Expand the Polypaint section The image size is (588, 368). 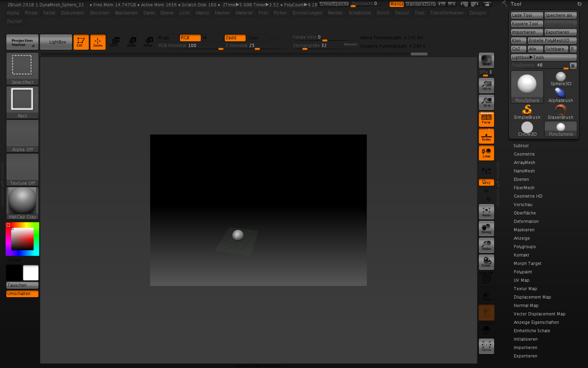[x=522, y=272]
